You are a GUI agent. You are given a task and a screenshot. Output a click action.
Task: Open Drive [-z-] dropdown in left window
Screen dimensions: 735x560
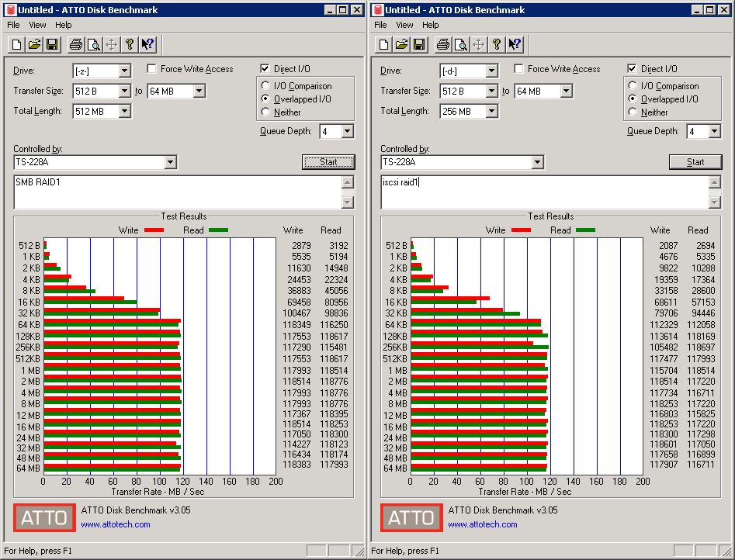pos(125,71)
